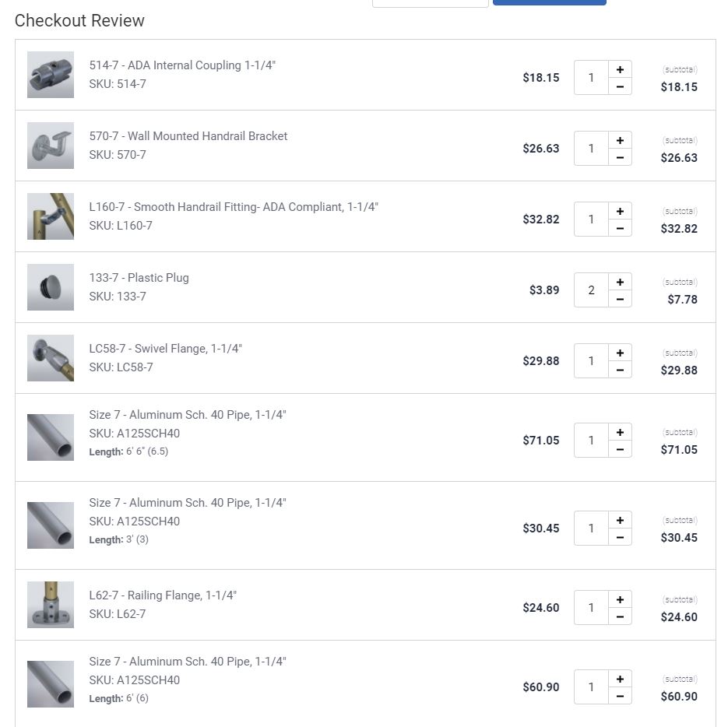This screenshot has width=728, height=727.
Task: Decrease quantity of Wall Mounted Handrail Bracket
Action: pos(620,158)
